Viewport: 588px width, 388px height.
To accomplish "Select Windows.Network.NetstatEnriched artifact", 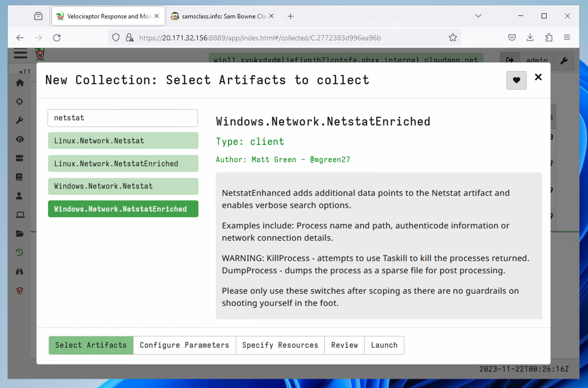I will point(123,209).
